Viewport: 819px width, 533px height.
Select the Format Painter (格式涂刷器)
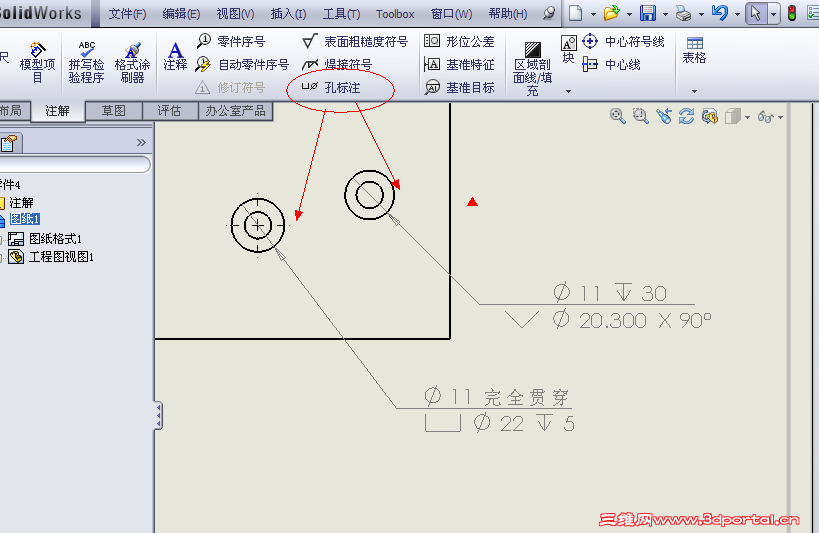click(x=132, y=63)
